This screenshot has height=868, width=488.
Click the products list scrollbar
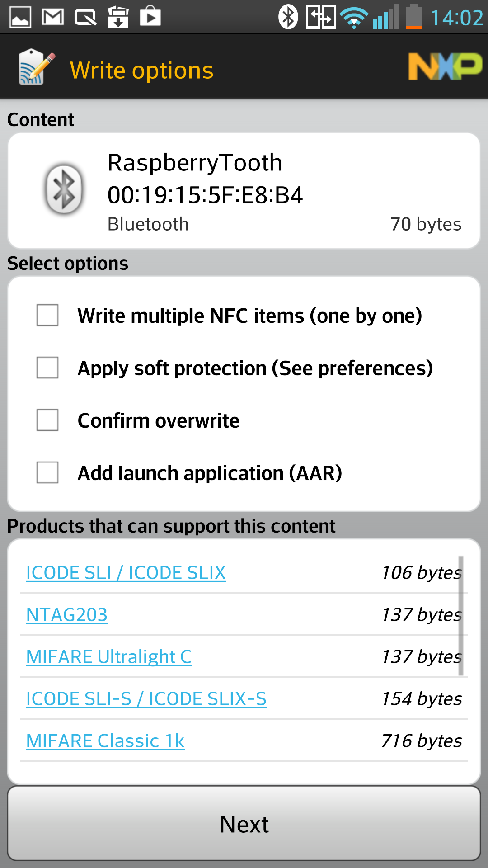tap(461, 615)
